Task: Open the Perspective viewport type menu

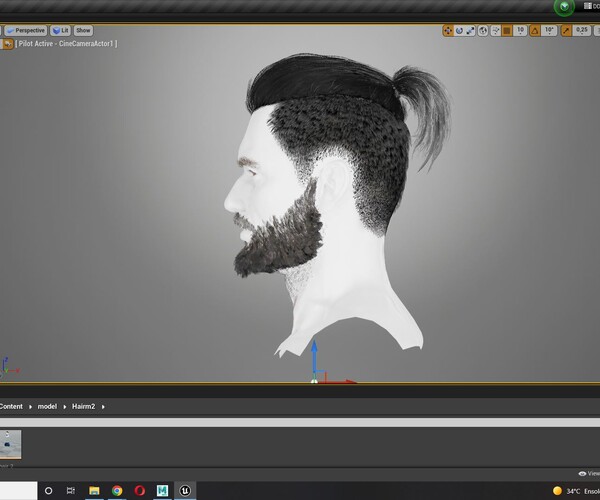Action: (x=26, y=30)
